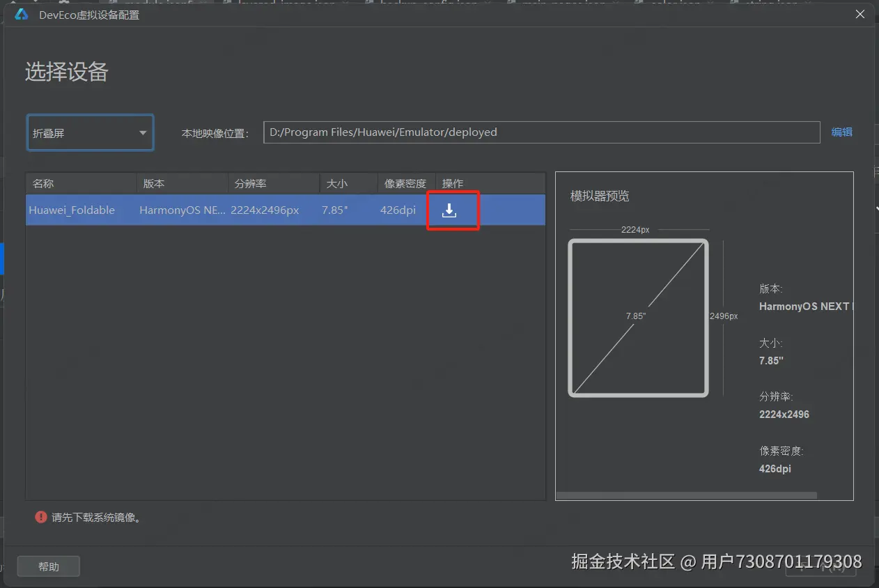Sort by the 大小 column header
This screenshot has width=879, height=588.
click(349, 183)
